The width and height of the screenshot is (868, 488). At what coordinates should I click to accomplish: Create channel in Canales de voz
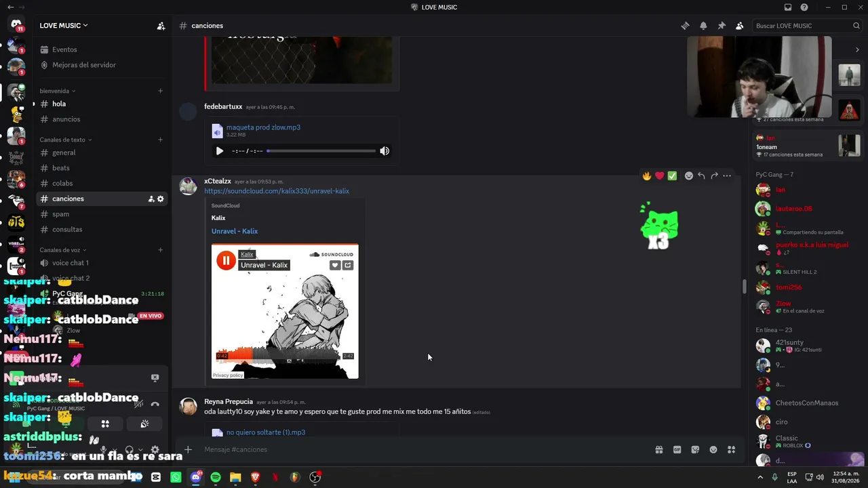(x=161, y=250)
